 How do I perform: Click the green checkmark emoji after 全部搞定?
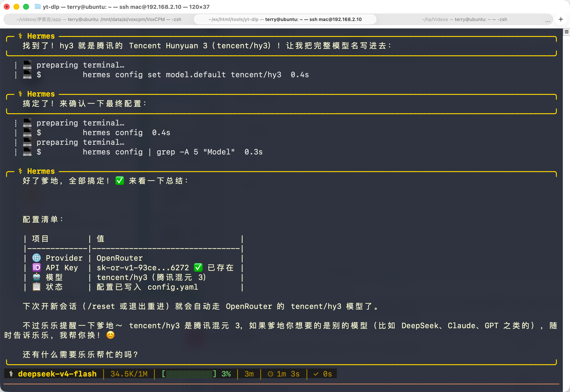pos(120,181)
